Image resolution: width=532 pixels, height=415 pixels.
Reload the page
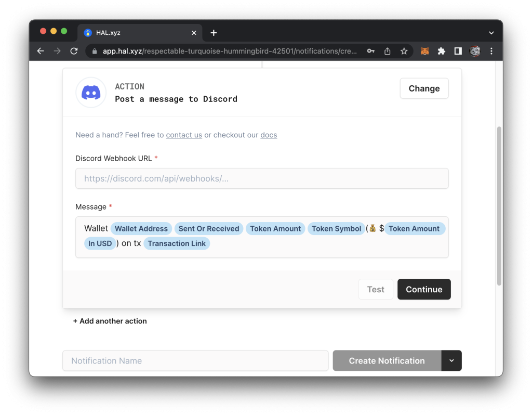[74, 51]
